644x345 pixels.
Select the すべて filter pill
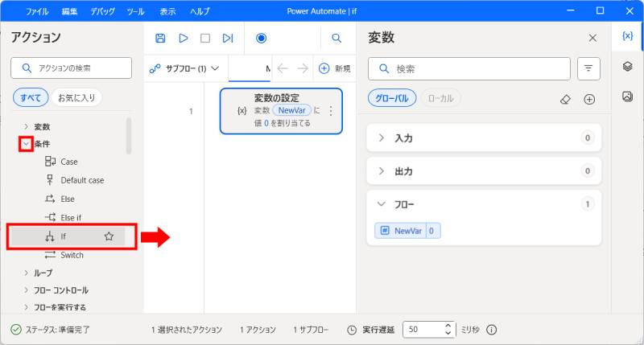[x=31, y=97]
